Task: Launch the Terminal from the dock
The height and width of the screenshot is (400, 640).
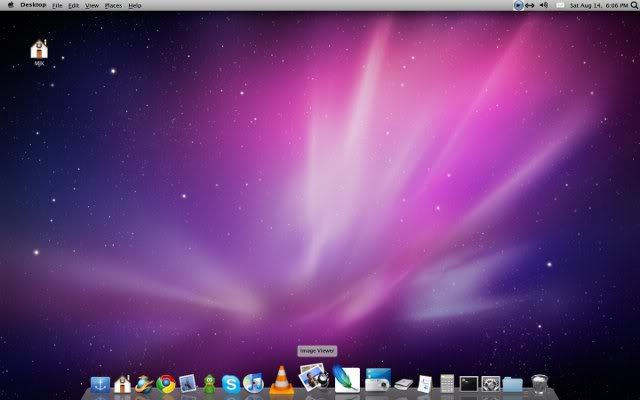Action: click(468, 383)
